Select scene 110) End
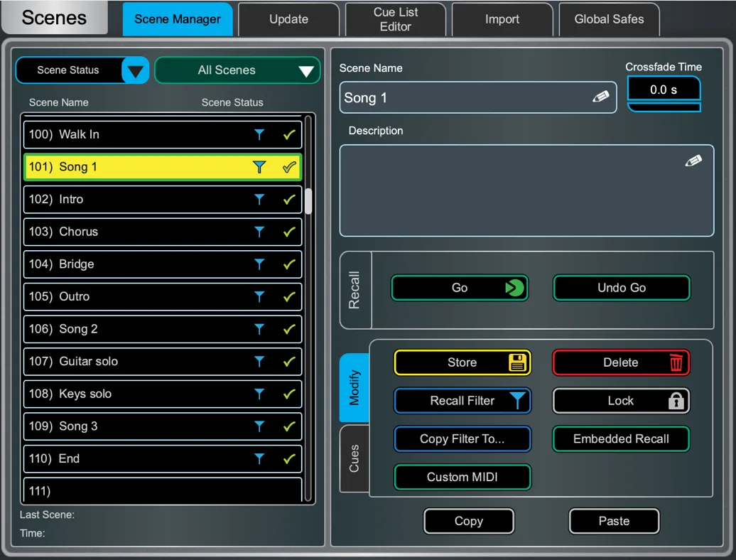 pos(163,458)
